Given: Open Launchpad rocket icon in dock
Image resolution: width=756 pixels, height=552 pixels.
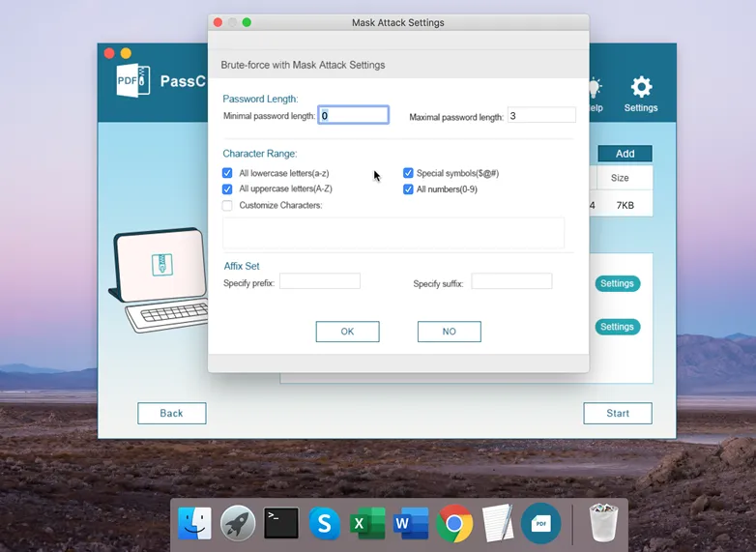Looking at the screenshot, I should click(x=238, y=523).
